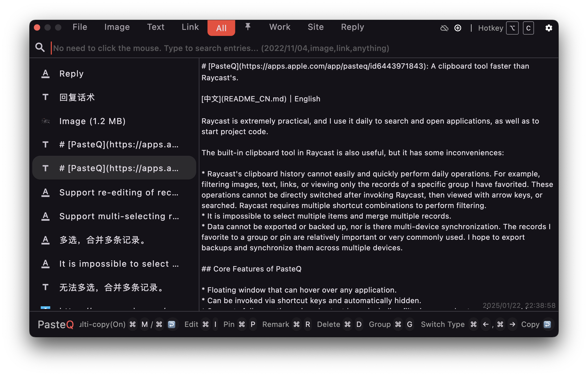Click the Group shortcut button
Screen dimensions: 588x376
tap(380, 324)
